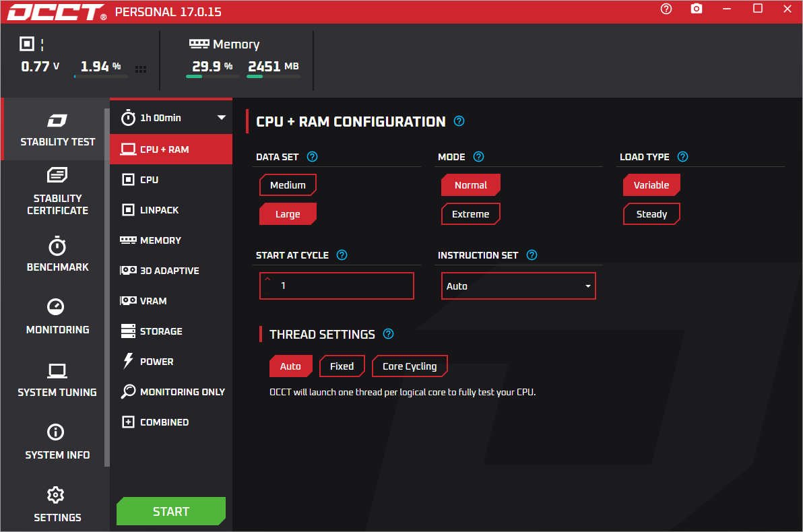Select the Medium data set
The height and width of the screenshot is (532, 803).
tap(288, 185)
